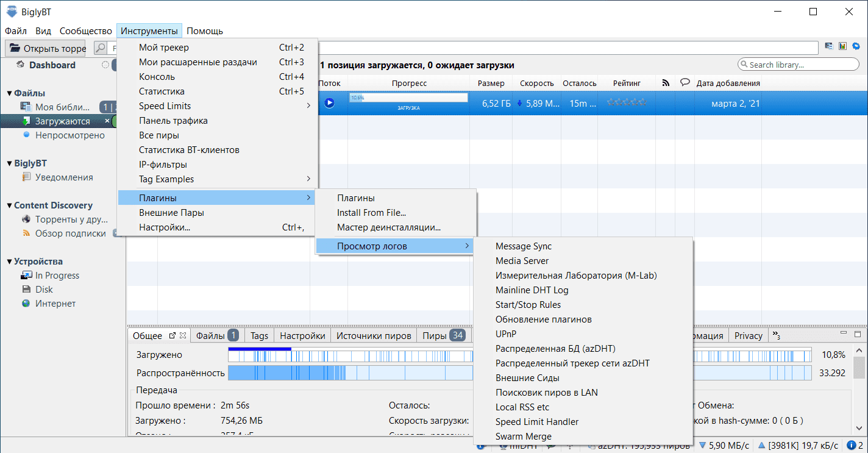
Task: Click the blue gear icon at top right
Action: tap(856, 46)
